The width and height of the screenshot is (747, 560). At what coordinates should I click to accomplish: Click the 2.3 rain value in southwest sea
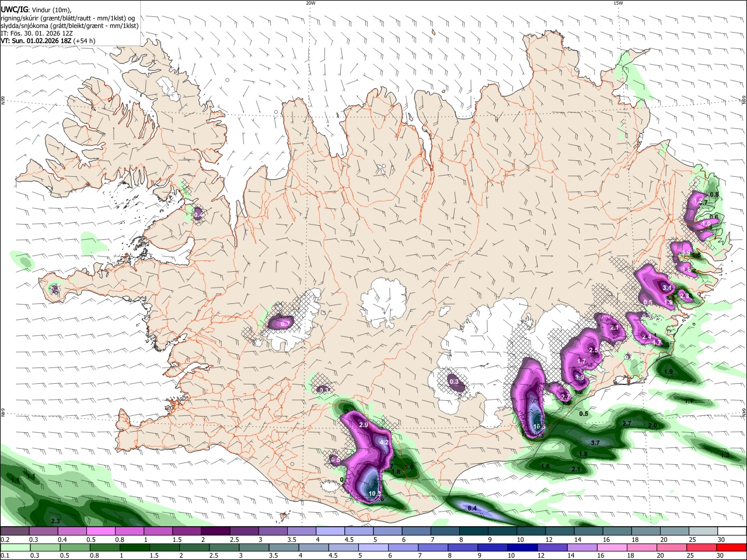click(55, 521)
